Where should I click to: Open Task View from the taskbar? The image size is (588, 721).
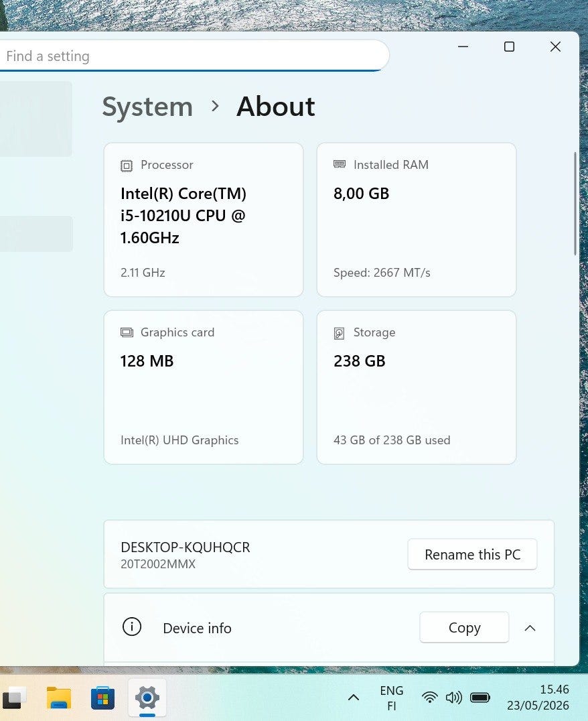pyautogui.click(x=14, y=698)
